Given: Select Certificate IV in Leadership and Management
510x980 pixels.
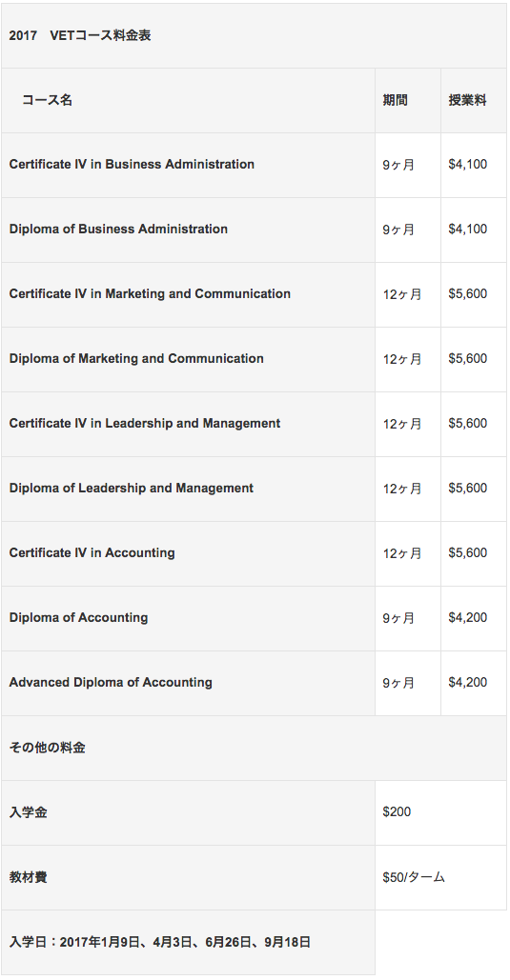Looking at the screenshot, I should 145,423.
